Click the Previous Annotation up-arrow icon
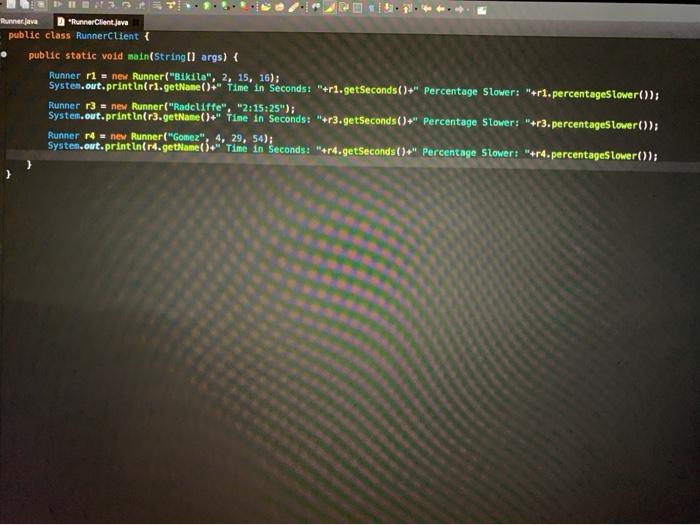This screenshot has height=525, width=700. tap(407, 8)
